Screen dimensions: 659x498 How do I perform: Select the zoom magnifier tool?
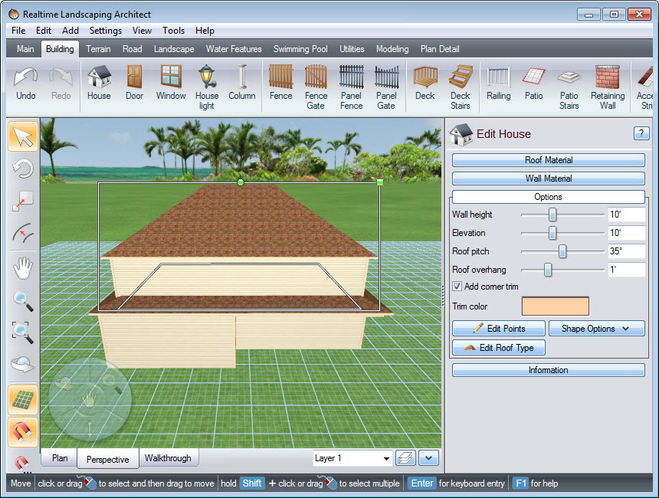click(23, 301)
